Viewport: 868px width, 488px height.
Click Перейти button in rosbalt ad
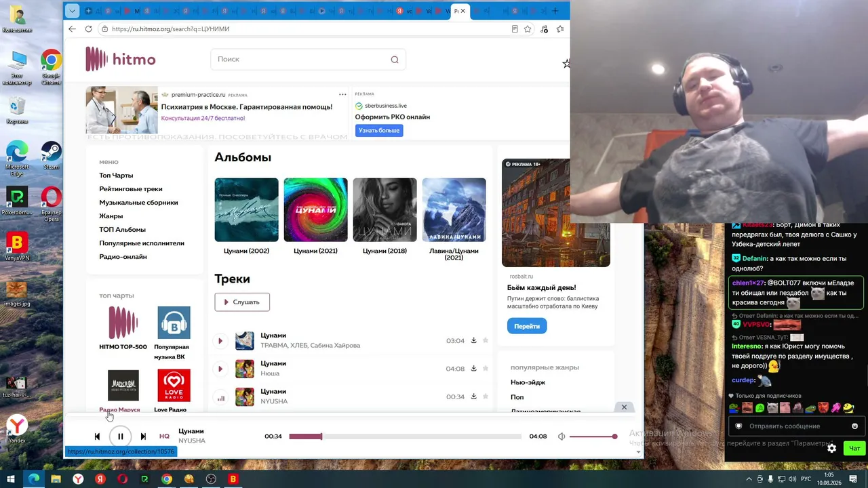(x=527, y=326)
